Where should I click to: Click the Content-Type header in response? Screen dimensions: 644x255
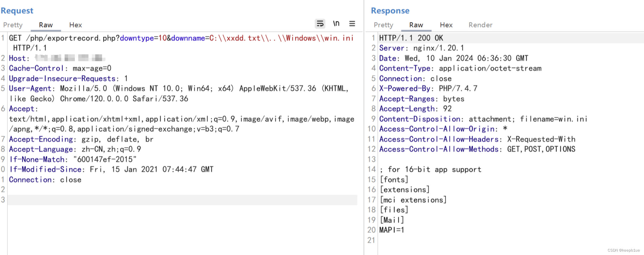(460, 68)
